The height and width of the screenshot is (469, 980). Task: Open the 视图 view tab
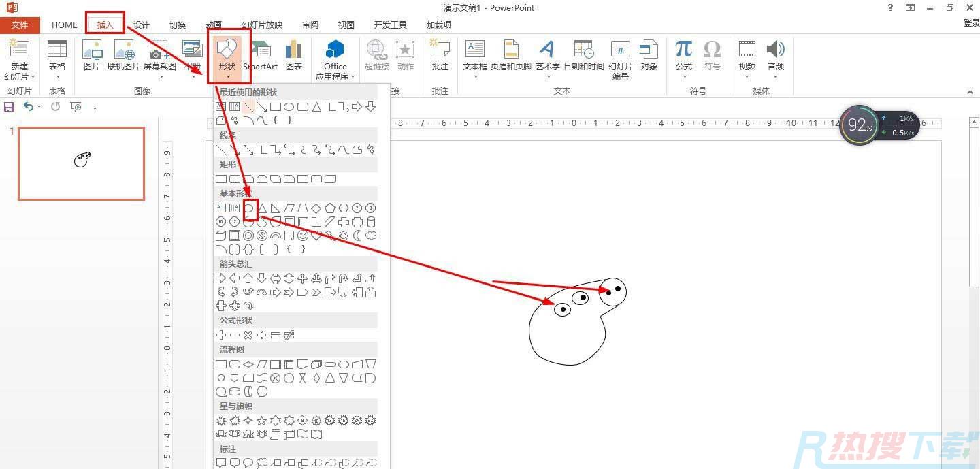[346, 25]
